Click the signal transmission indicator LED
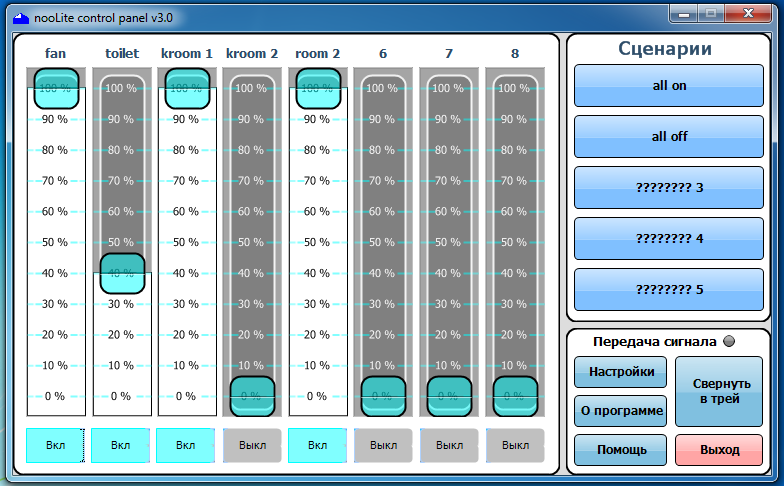The image size is (784, 486). pos(729,342)
